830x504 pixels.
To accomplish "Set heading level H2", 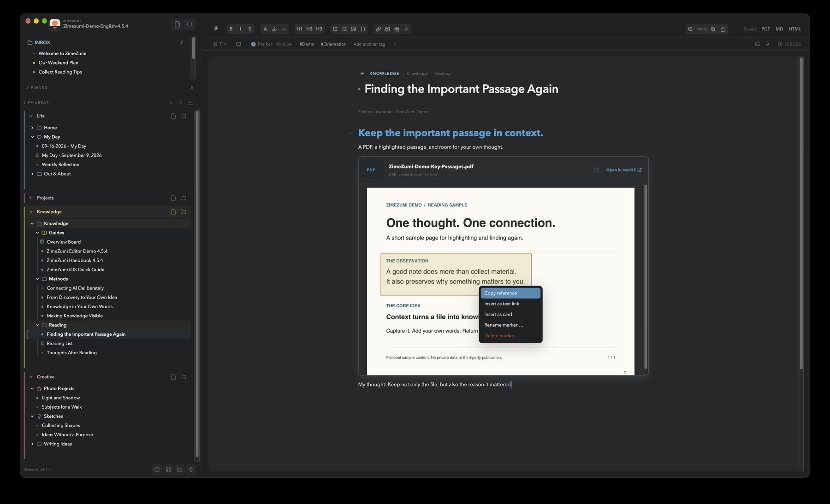I will click(309, 29).
